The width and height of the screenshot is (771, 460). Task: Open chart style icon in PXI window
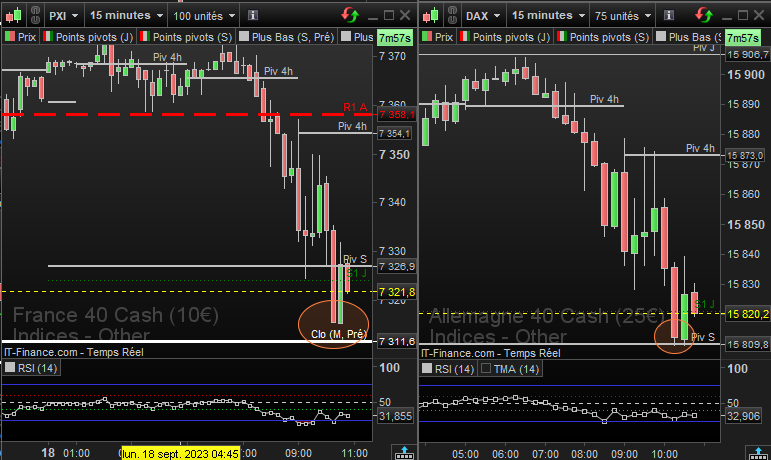(13, 15)
